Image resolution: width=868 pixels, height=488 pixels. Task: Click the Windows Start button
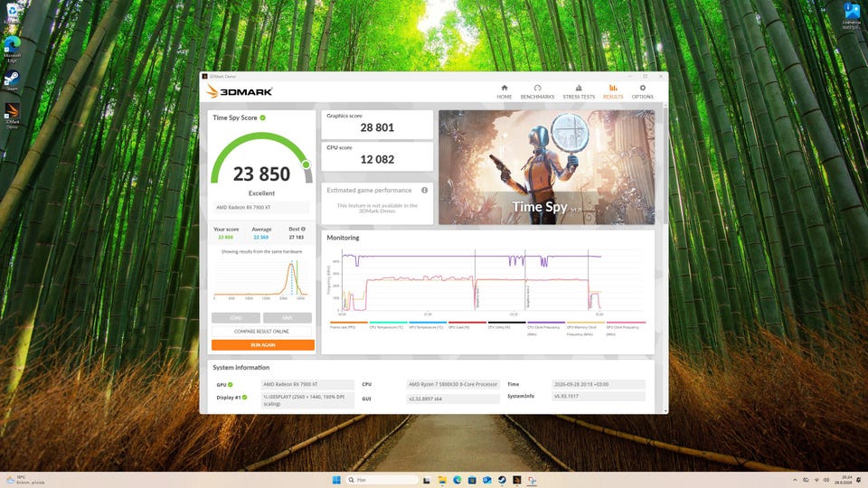click(x=336, y=480)
